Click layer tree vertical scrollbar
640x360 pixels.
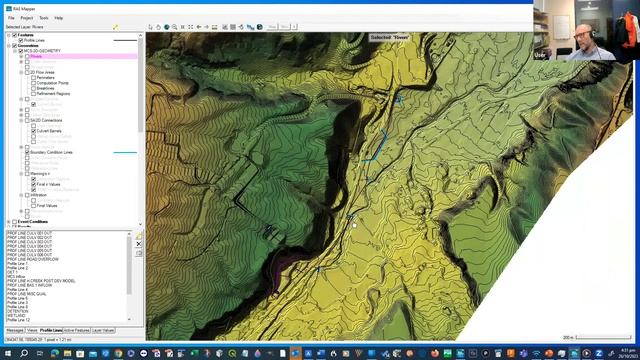click(140, 129)
